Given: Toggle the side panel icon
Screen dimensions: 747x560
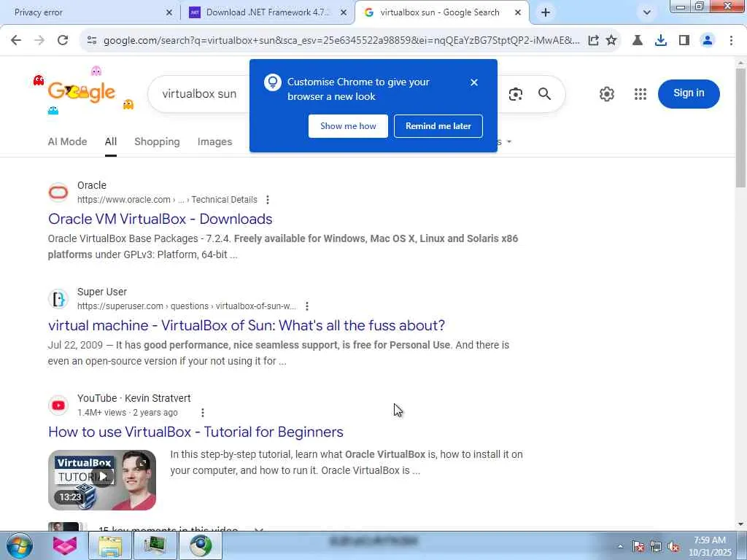Looking at the screenshot, I should pos(684,41).
